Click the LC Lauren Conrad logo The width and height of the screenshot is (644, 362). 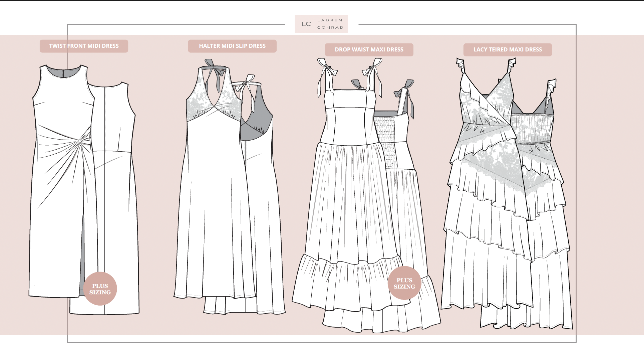[x=321, y=24]
